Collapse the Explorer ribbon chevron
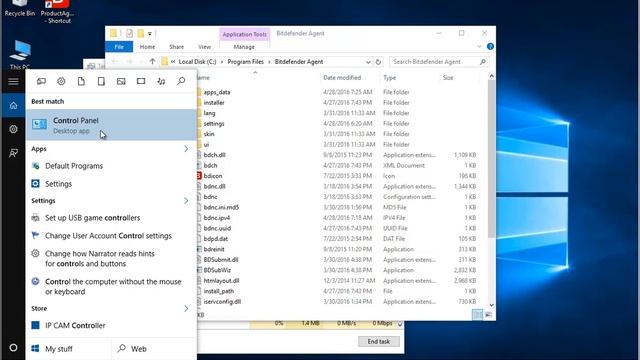Viewport: 640px width, 360px height. [479, 47]
